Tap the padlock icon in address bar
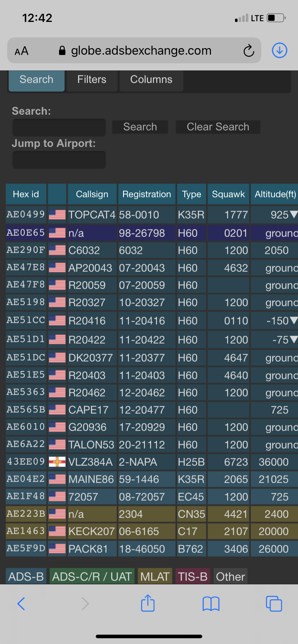The height and width of the screenshot is (644, 298). point(62,51)
